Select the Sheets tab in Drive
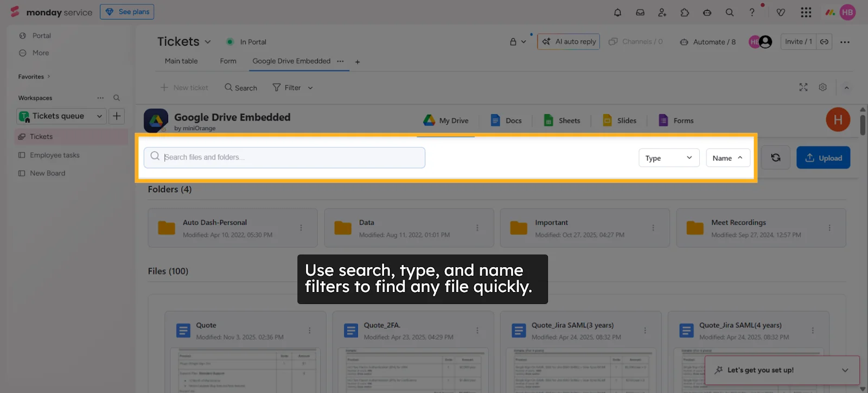 562,121
